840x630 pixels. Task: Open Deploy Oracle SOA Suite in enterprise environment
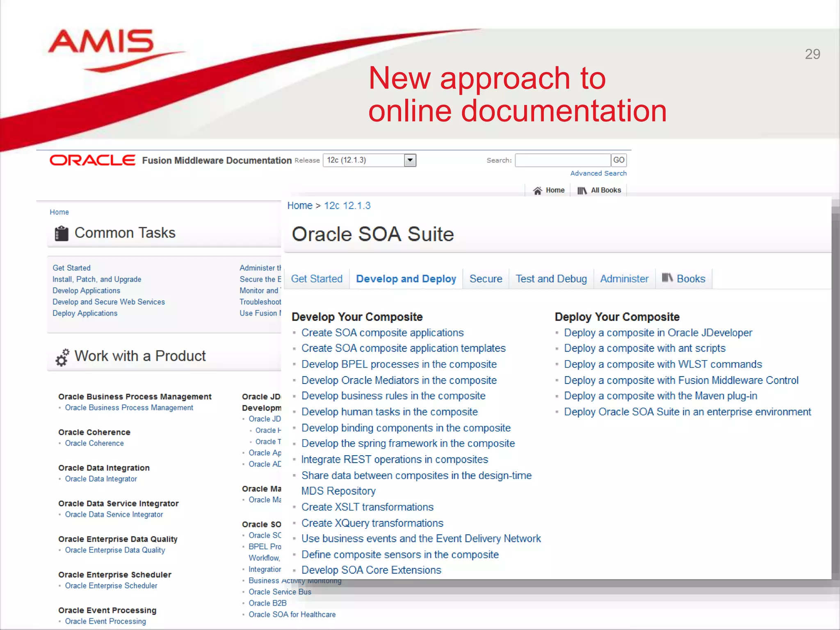[688, 412]
